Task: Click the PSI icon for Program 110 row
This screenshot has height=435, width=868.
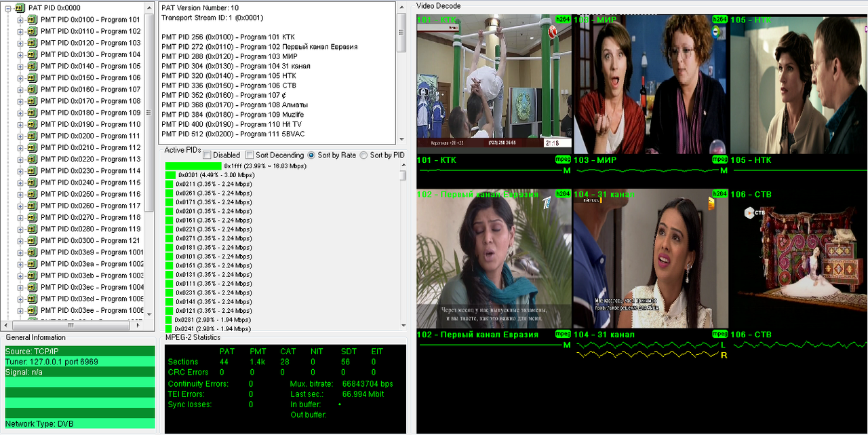Action: pos(32,124)
